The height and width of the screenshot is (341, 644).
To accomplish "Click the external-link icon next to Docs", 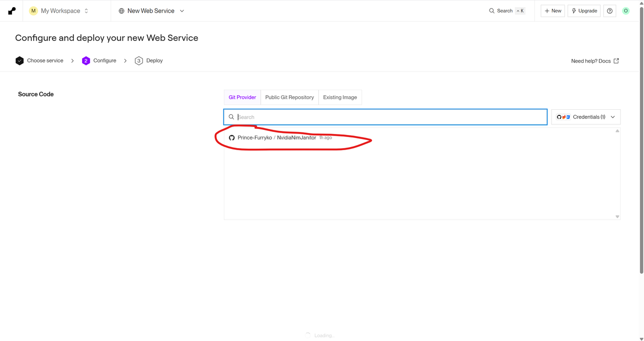I will point(616,61).
